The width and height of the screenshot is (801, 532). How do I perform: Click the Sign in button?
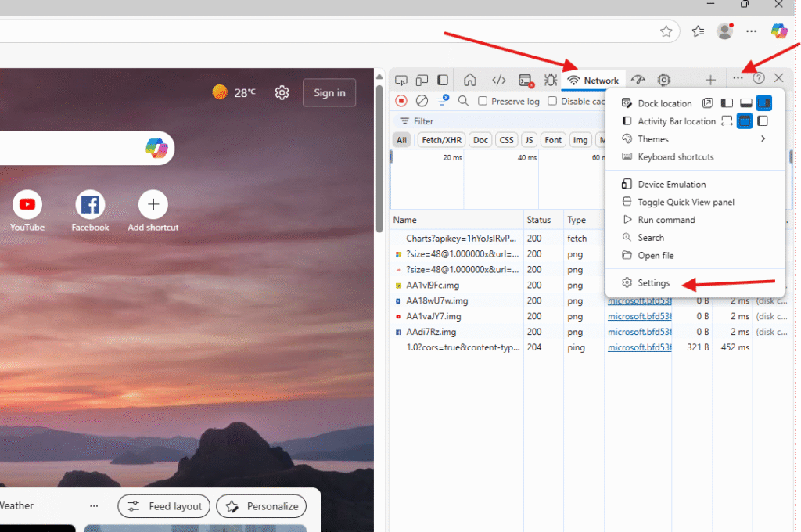329,92
